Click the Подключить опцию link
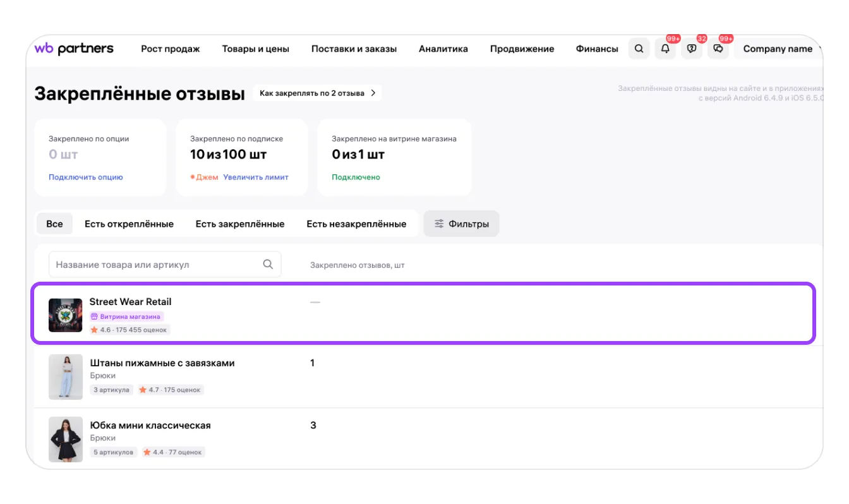 (x=86, y=177)
